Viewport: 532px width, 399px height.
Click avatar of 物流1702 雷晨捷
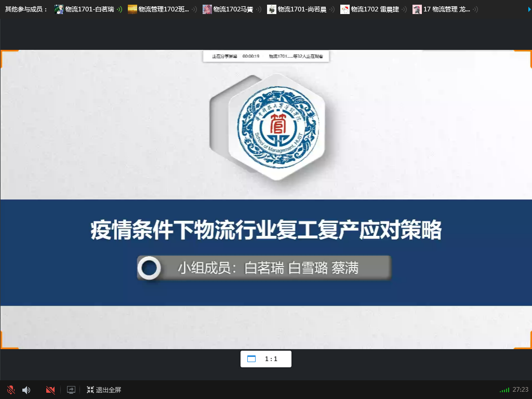[345, 9]
